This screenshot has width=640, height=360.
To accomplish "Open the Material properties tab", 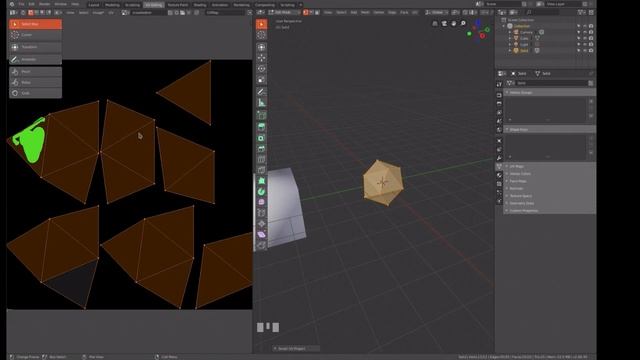I will [499, 175].
